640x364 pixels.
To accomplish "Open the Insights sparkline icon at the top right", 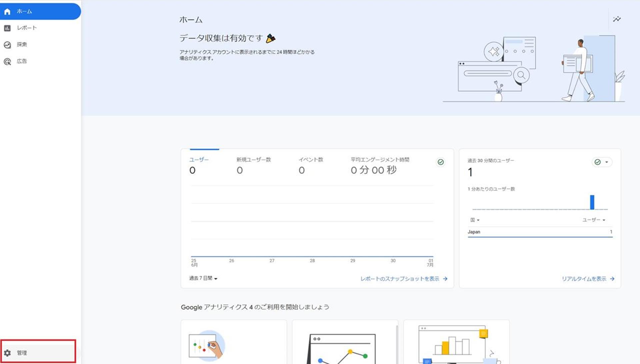I will [x=617, y=19].
